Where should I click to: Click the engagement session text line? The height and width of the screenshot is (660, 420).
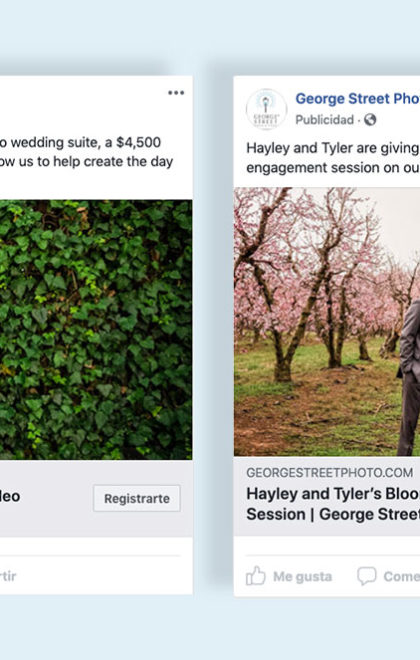(333, 168)
